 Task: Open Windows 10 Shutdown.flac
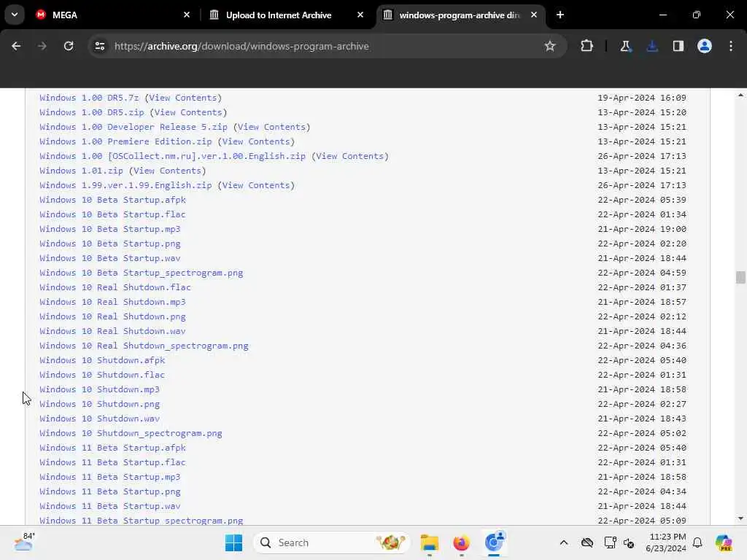tap(102, 375)
